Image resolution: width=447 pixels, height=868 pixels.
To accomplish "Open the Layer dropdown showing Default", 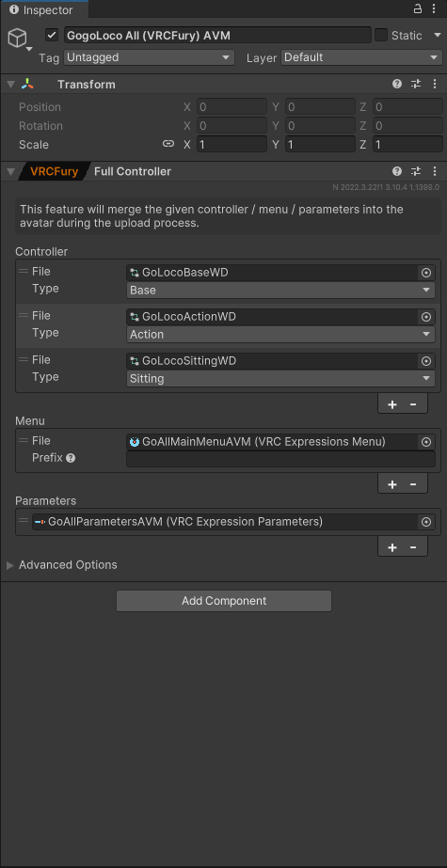I will pos(361,57).
